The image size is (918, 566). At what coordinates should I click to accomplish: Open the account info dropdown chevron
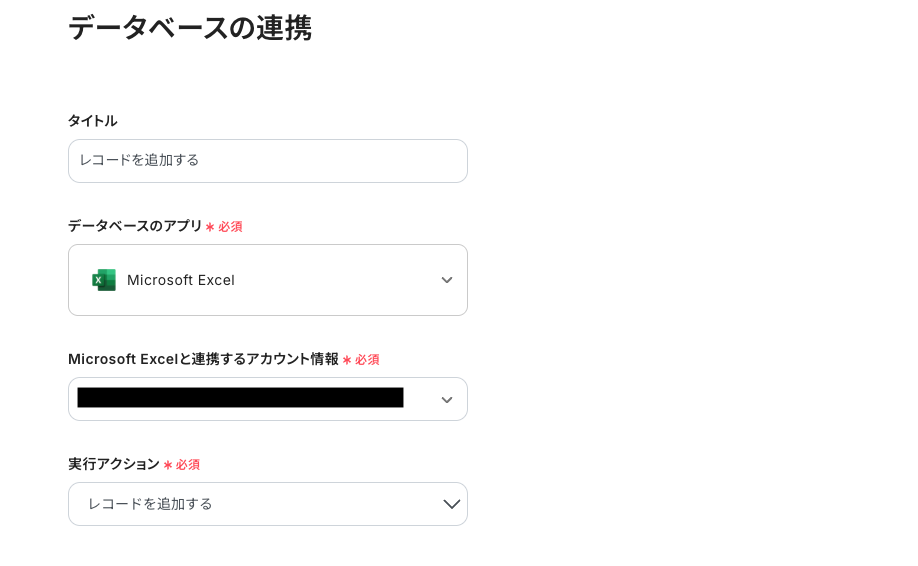click(447, 400)
